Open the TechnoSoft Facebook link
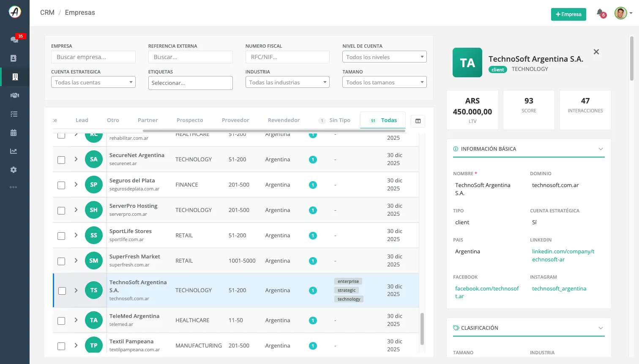Screen dimensions: 639x364 pyautogui.click(x=487, y=292)
